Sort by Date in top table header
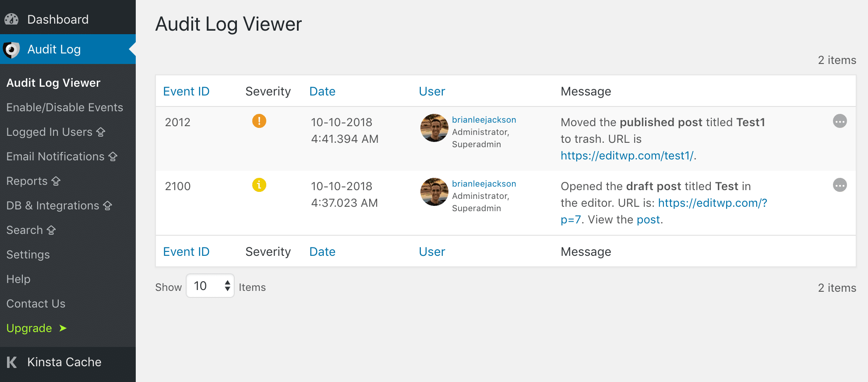 click(322, 91)
